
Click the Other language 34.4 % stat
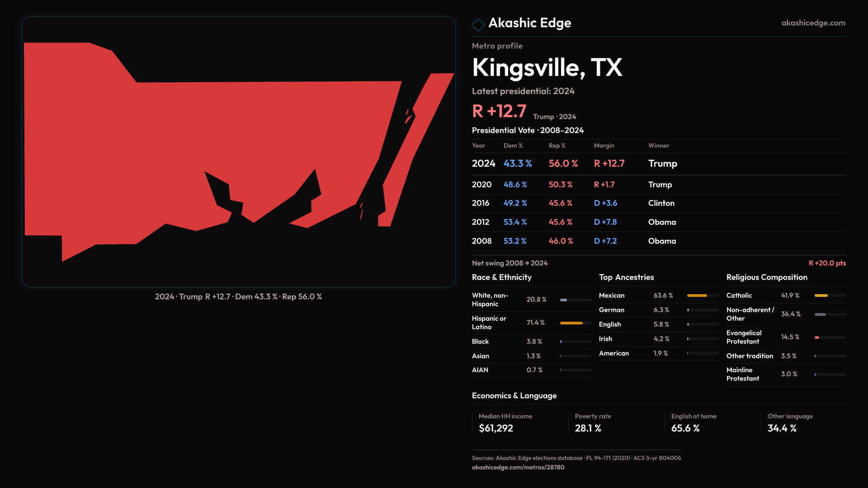click(782, 428)
